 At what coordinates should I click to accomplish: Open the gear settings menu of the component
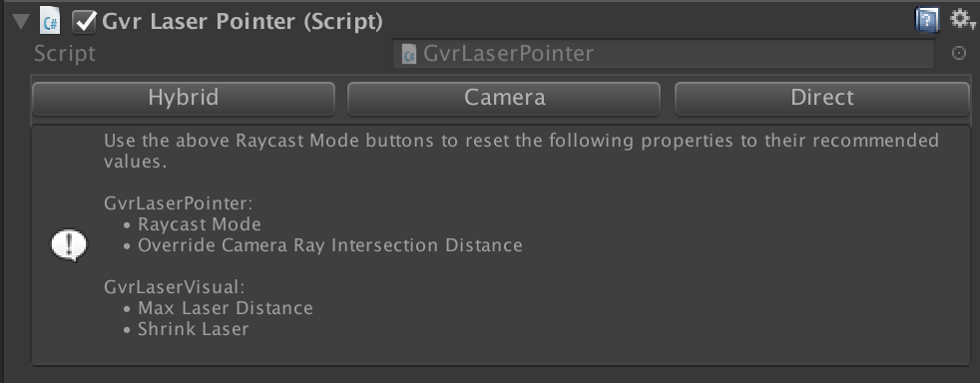click(962, 20)
